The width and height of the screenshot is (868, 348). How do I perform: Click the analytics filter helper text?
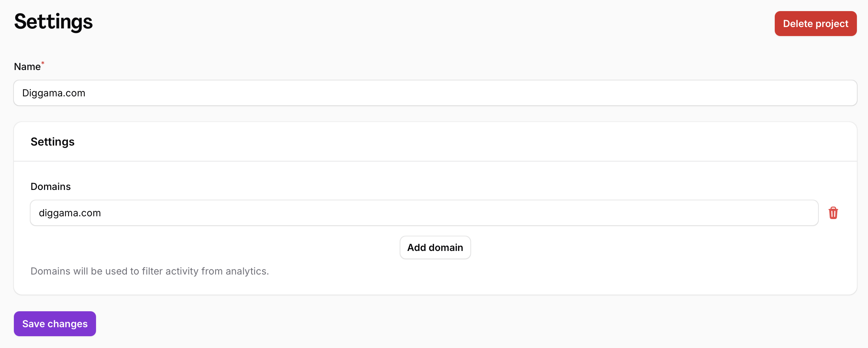(x=150, y=271)
